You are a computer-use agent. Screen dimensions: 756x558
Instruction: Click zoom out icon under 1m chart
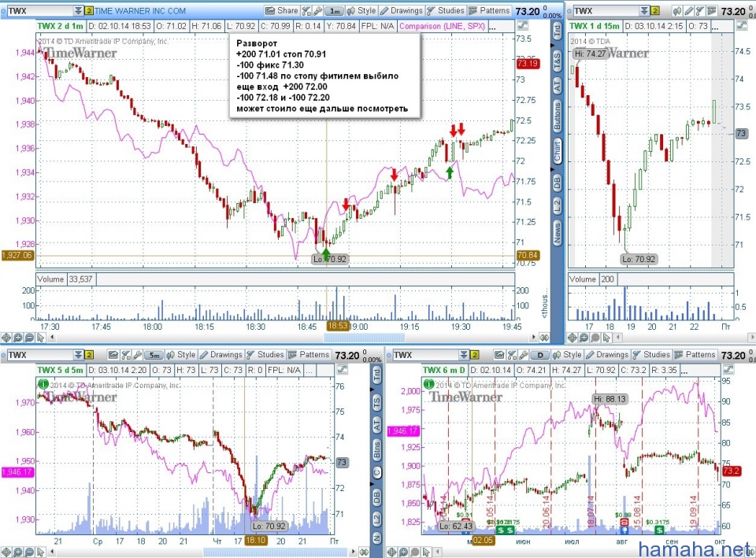29,338
